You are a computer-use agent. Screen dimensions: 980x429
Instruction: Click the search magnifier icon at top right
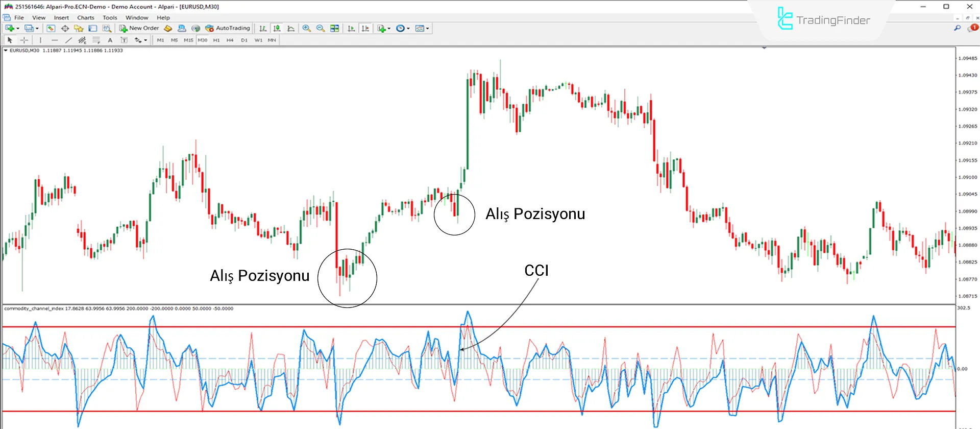957,28
